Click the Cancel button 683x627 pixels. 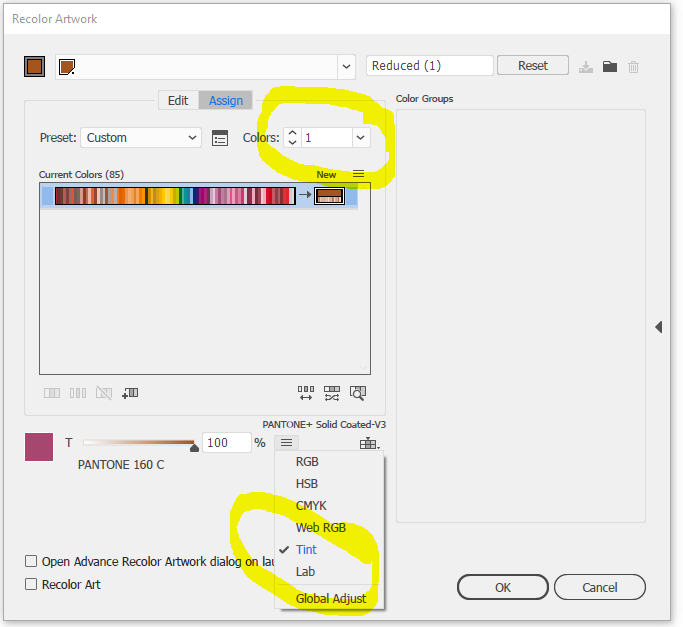click(600, 587)
